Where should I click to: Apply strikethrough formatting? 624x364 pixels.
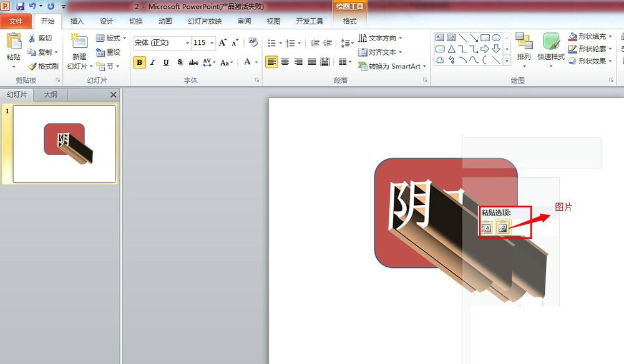[193, 62]
